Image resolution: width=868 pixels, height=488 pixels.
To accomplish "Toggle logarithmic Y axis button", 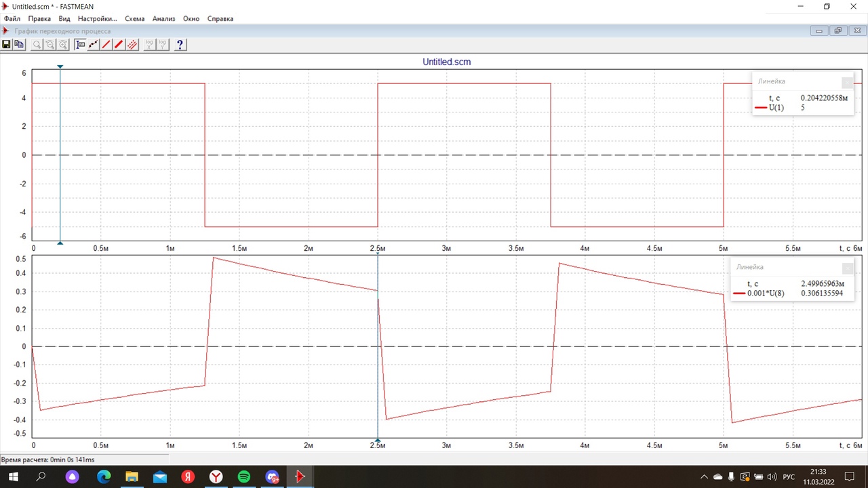I will (x=163, y=45).
